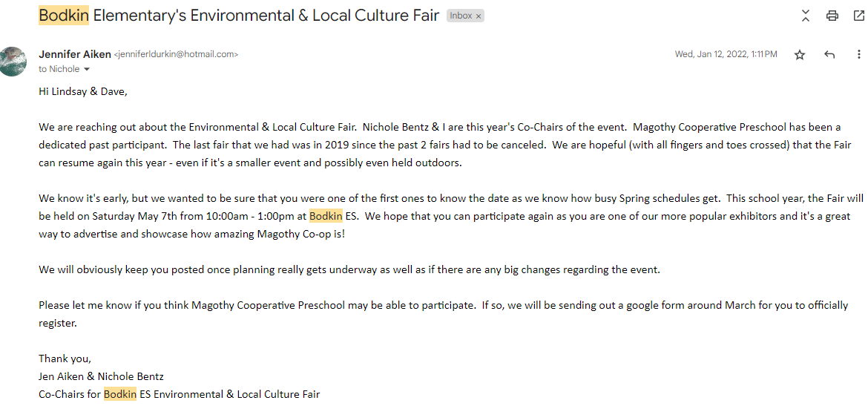
Task: Click highlighted Bodkin in the signature line
Action: click(x=120, y=394)
